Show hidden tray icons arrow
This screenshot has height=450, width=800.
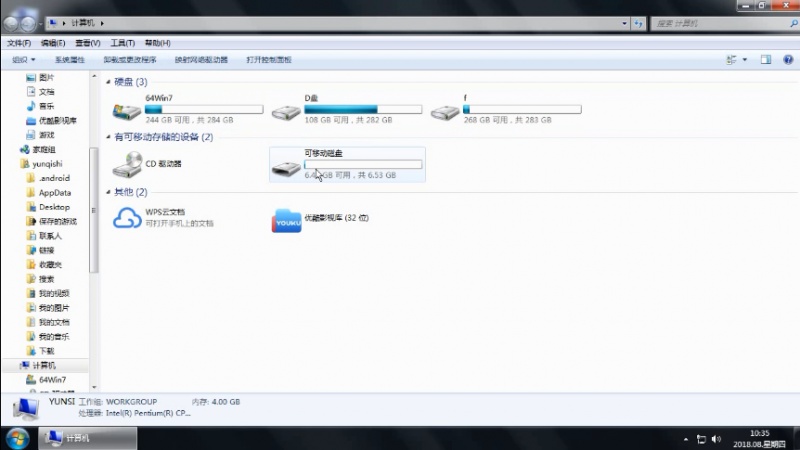(686, 439)
